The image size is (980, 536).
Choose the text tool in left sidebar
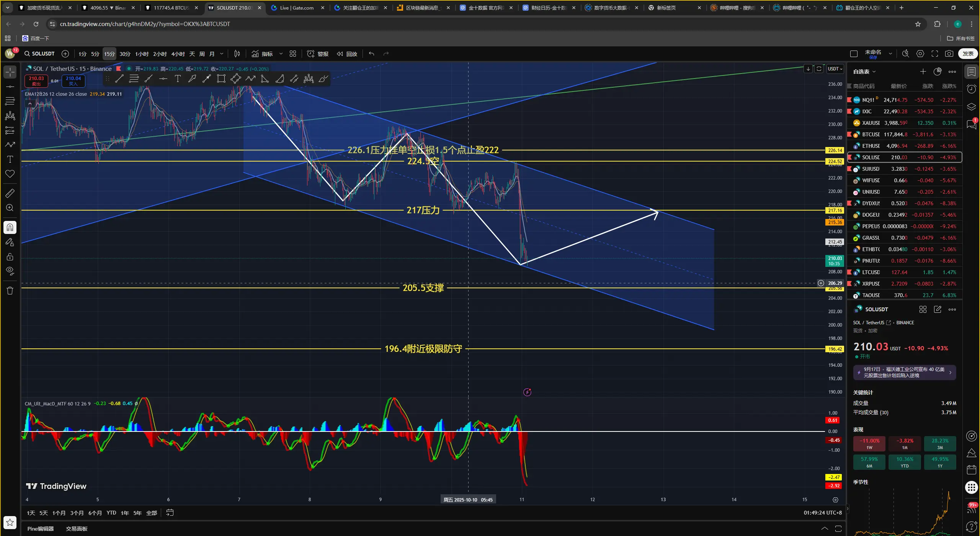click(x=10, y=159)
